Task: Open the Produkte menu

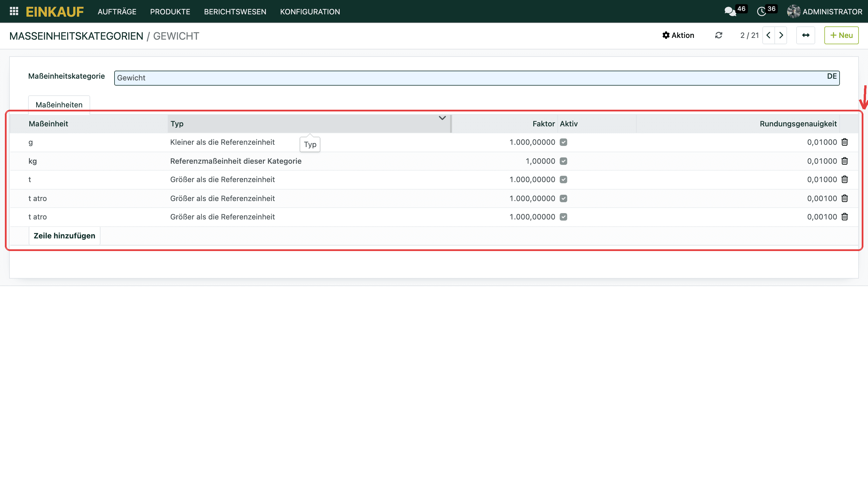Action: point(170,11)
